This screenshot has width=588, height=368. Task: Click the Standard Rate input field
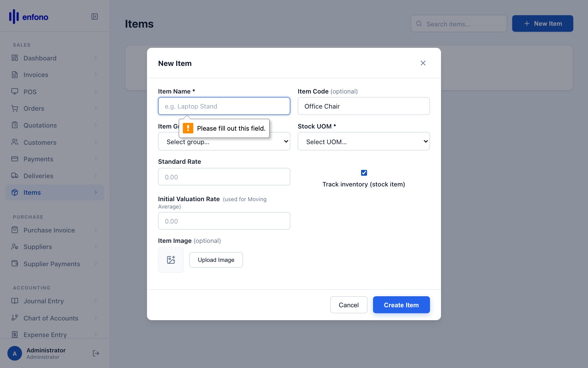(x=224, y=177)
